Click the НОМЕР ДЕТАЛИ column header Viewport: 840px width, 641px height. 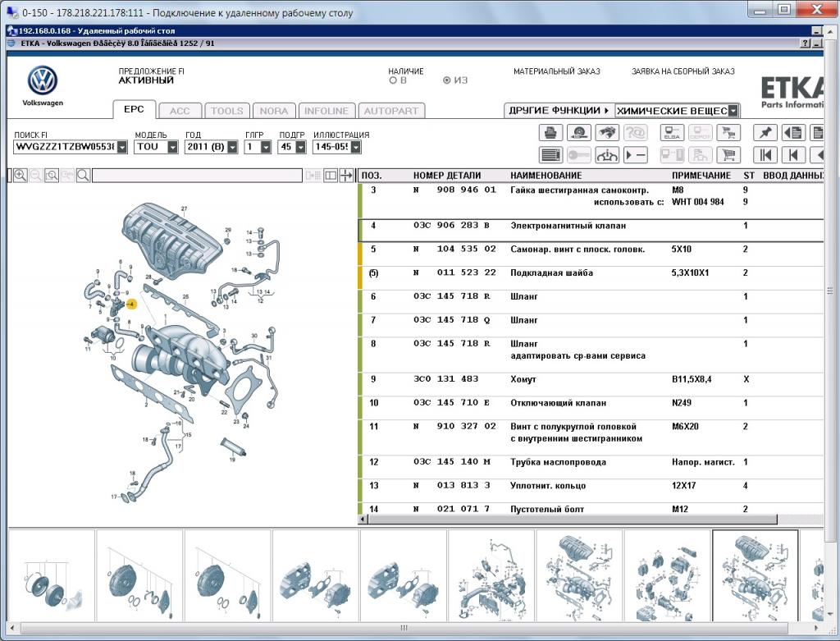447,176
